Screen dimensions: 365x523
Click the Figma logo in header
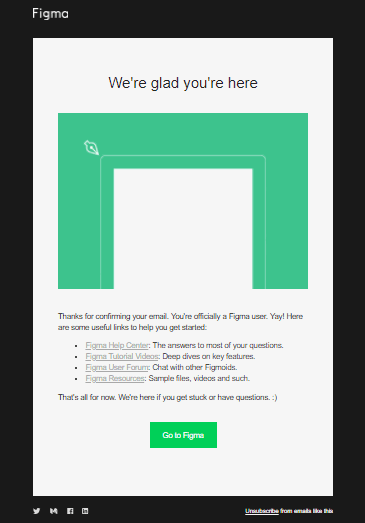tap(50, 14)
